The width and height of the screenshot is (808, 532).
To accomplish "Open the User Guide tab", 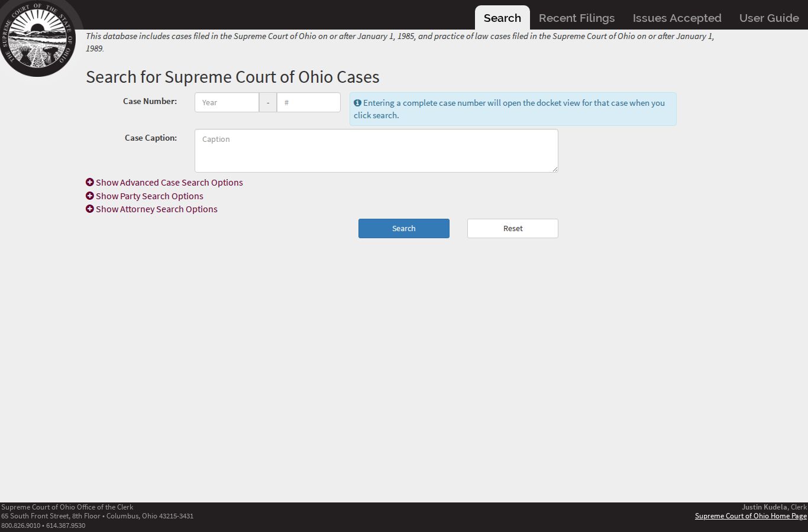I will (769, 18).
